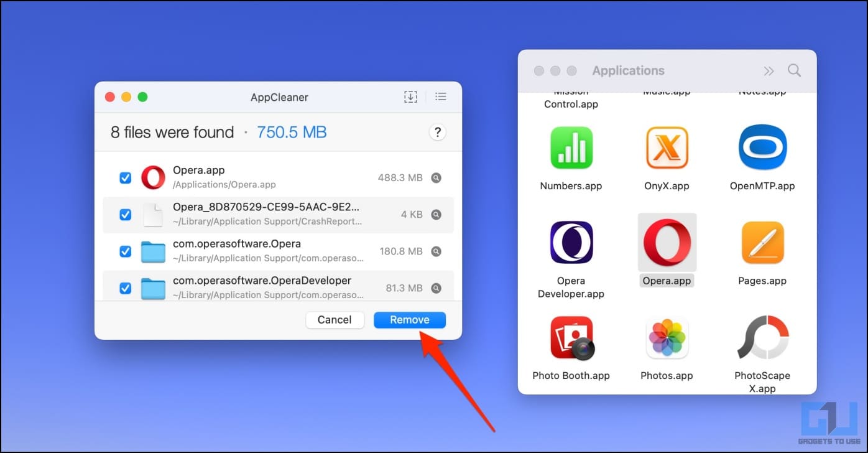Select Photo Booth.app icon in Applications window
Screen dimensions: 868x453
pos(572,339)
